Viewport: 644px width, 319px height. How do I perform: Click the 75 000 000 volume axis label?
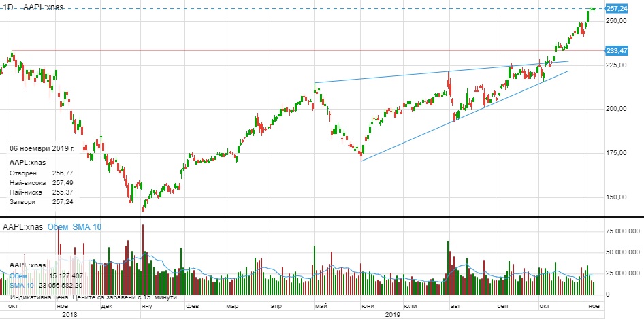pyautogui.click(x=623, y=231)
